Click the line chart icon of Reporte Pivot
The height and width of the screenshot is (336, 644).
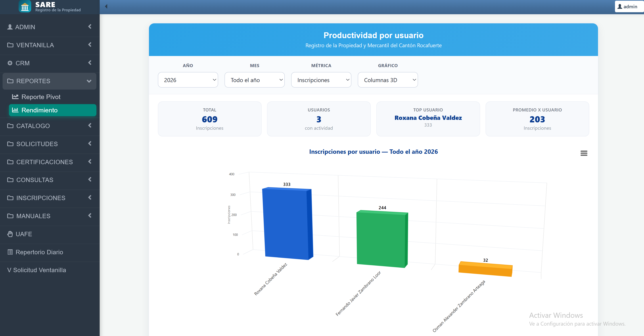15,96
